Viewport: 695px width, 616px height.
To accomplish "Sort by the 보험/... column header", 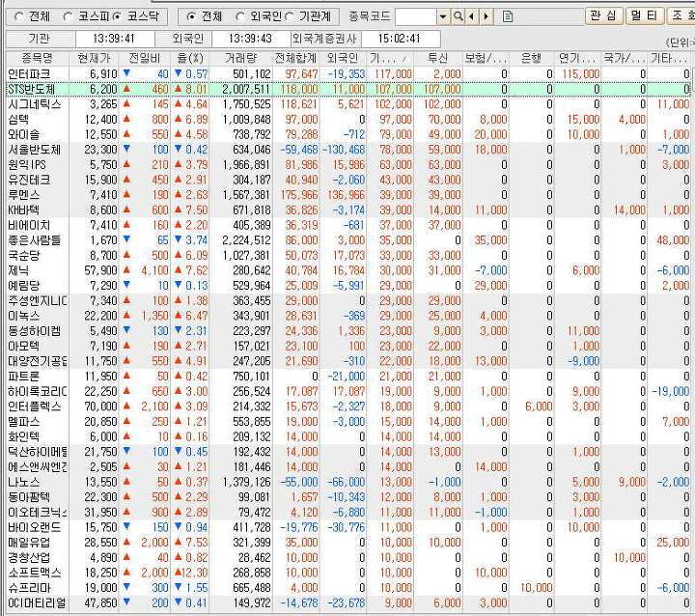I will [x=486, y=58].
